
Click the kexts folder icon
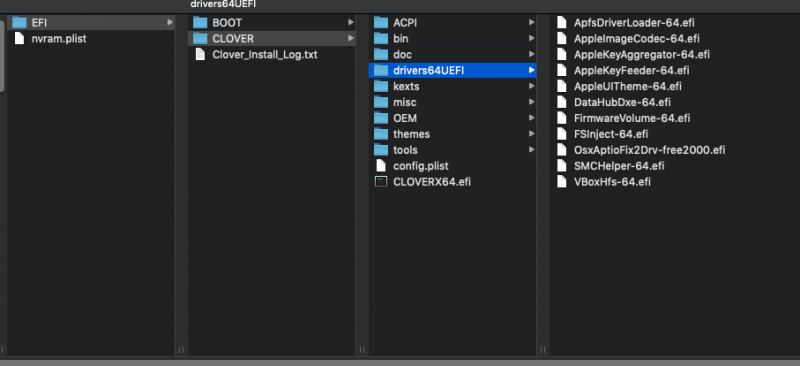[381, 86]
